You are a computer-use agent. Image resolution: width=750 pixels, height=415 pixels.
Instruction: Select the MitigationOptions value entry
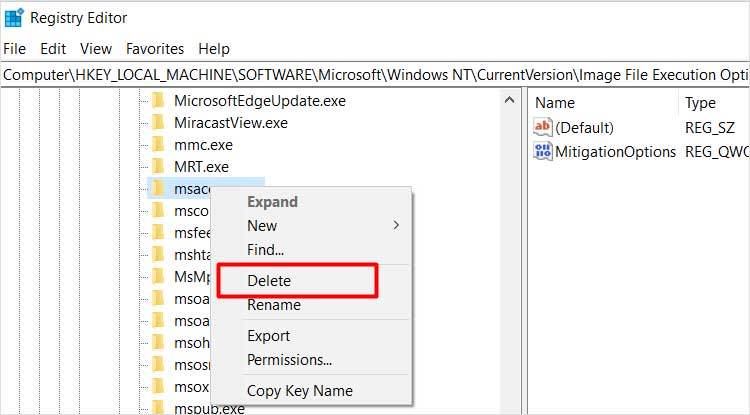(x=616, y=152)
